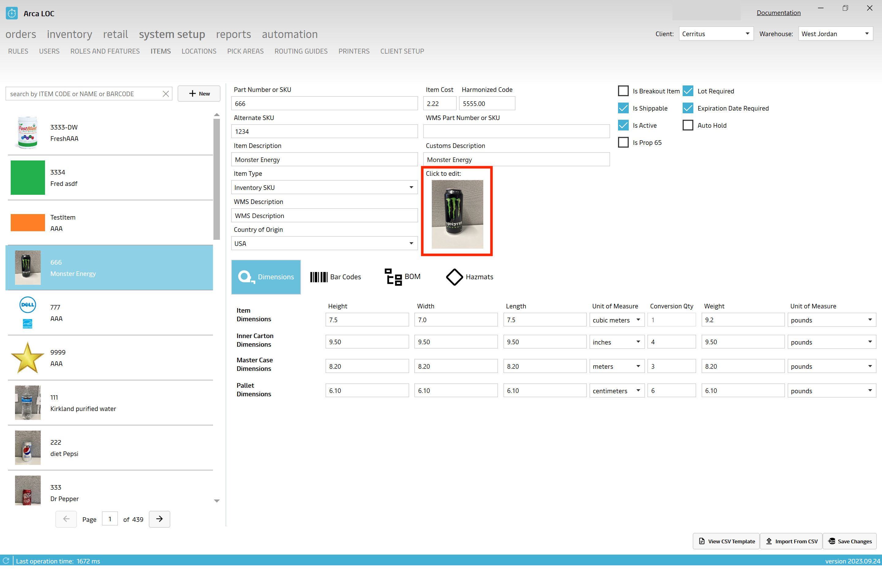Viewport: 882px width, 588px height.
Task: Click the refresh icon in status bar
Action: tap(6, 561)
